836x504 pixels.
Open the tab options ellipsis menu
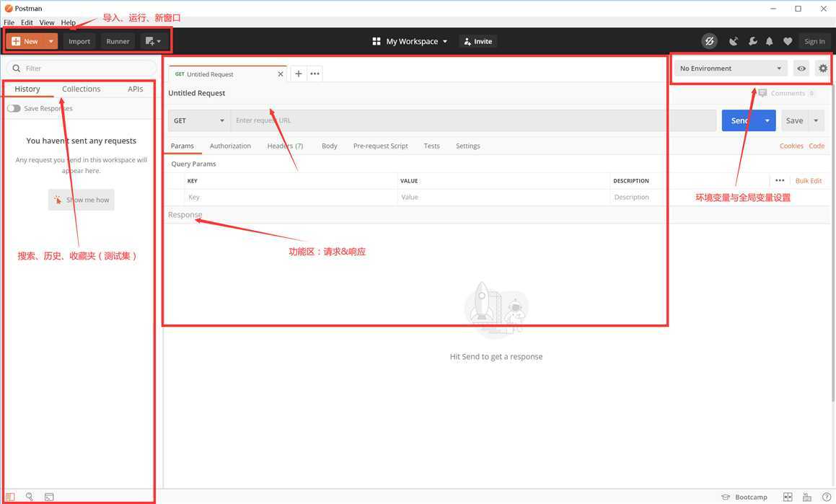[315, 74]
